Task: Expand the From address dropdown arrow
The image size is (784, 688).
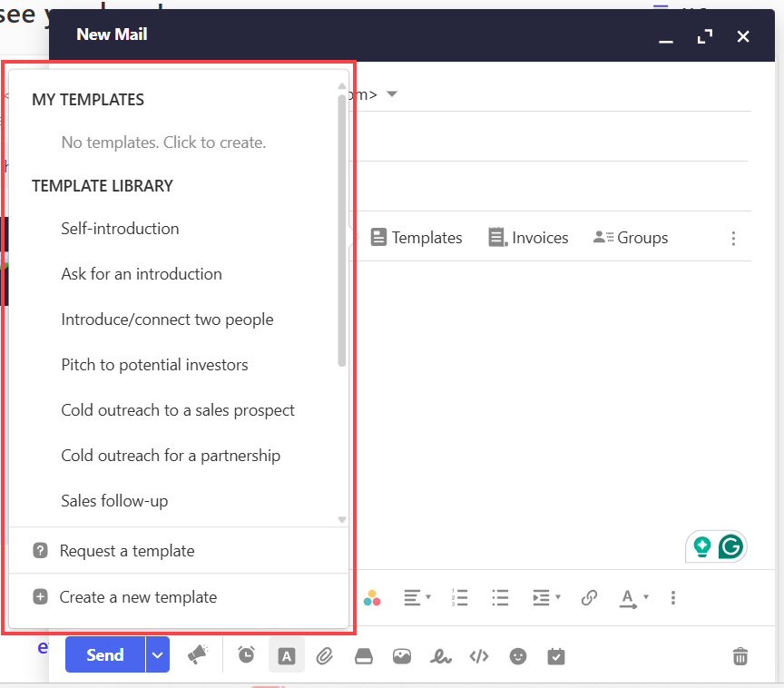Action: click(392, 94)
